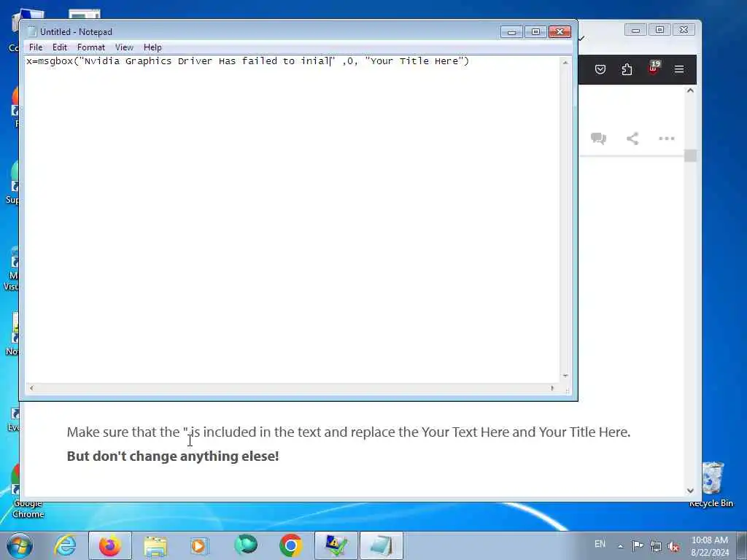Switch to Firefox on the taskbar

110,545
